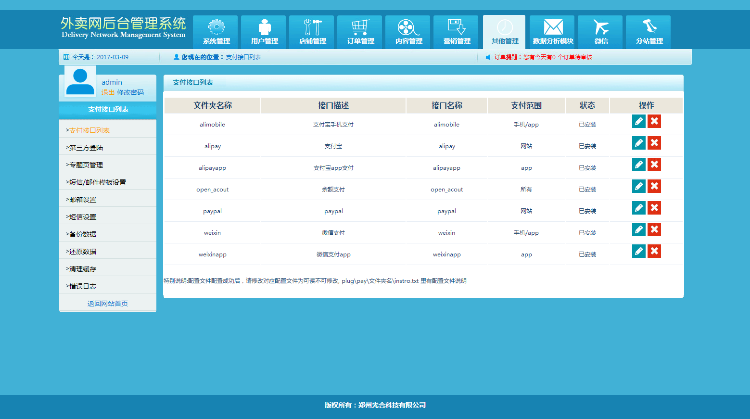Open the 系统管理 gear tab
Screen dimensions: 750x419
point(215,31)
